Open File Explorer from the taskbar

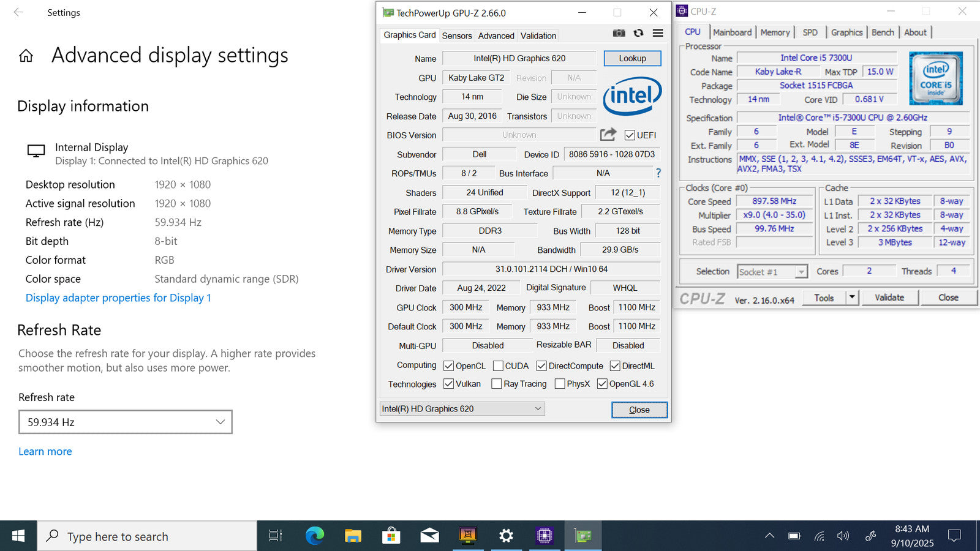353,536
